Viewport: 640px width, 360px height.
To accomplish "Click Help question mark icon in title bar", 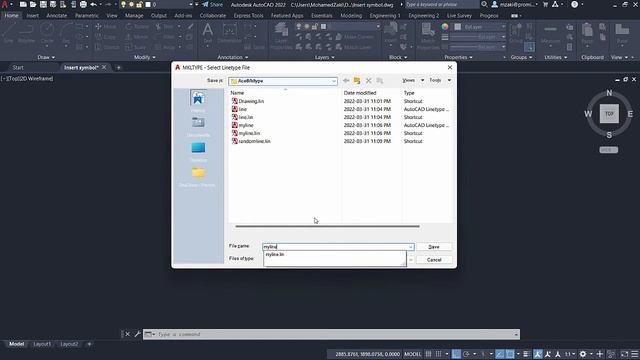I will [x=574, y=4].
